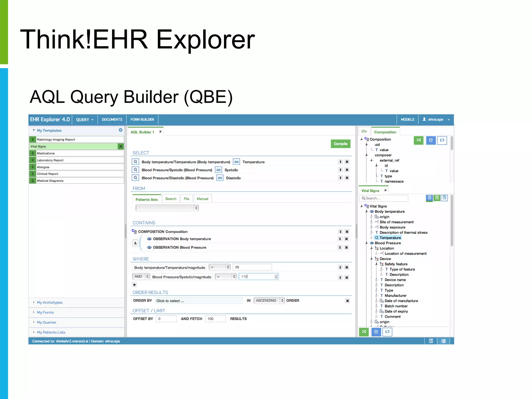The width and height of the screenshot is (532, 399).
Task: Click the plus icon beside My Templates
Action: point(121,130)
